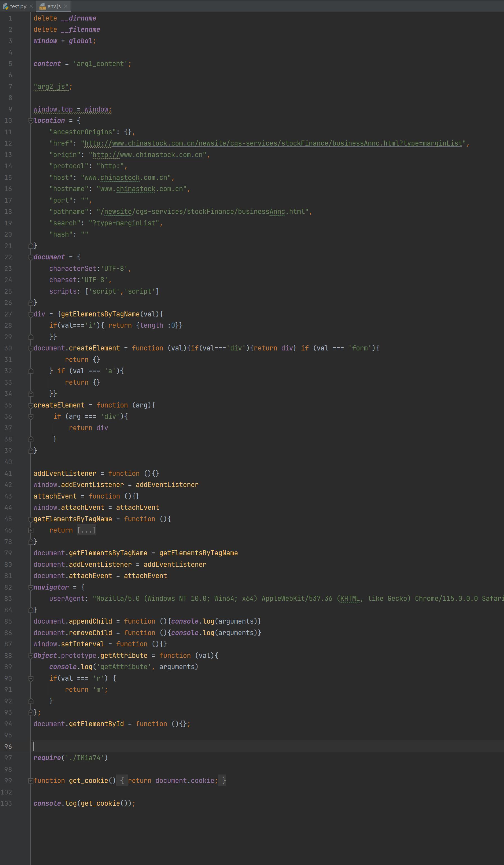This screenshot has height=865, width=504.
Task: Expand the folded return array at line 46
Action: [31, 530]
